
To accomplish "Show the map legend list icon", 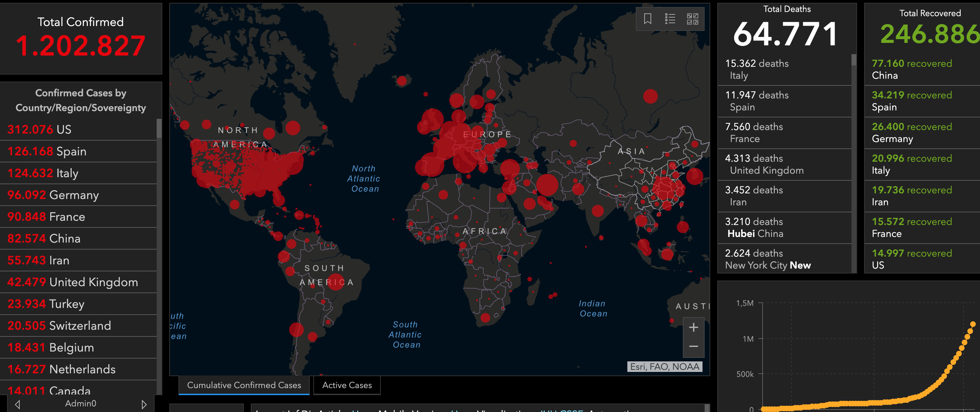I will (x=670, y=19).
